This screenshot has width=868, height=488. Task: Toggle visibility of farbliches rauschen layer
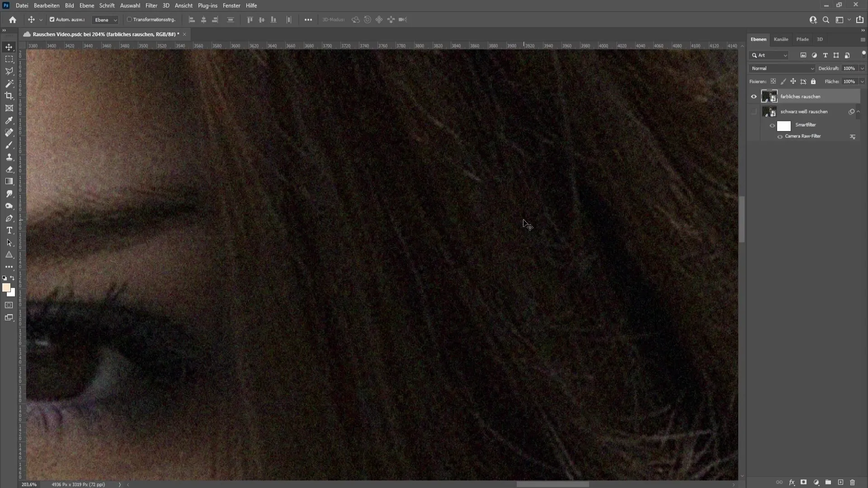(754, 96)
